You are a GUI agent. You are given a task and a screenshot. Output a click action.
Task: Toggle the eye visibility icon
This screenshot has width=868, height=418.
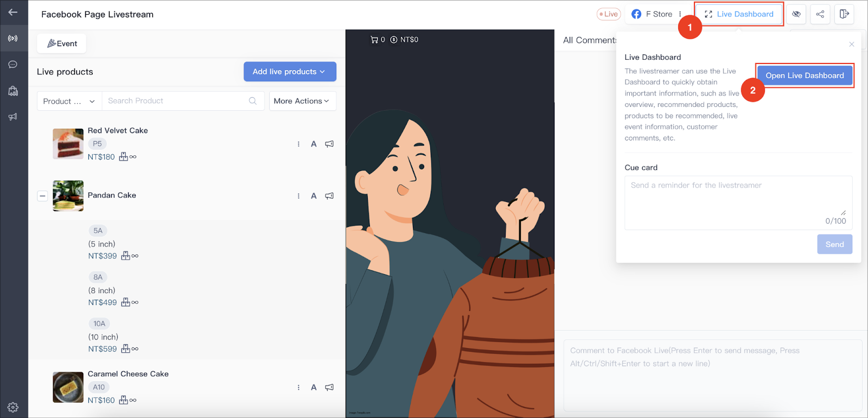796,14
